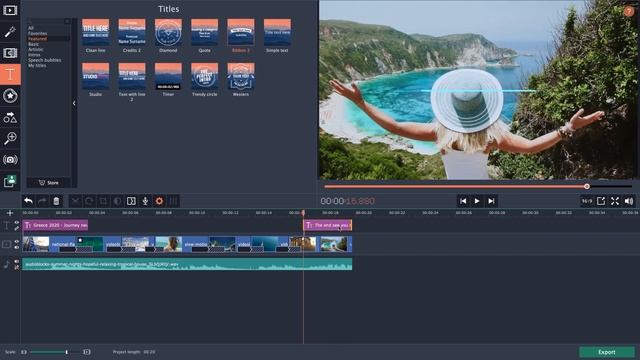The height and width of the screenshot is (360, 640).
Task: Click the preview progress seek bar
Action: (x=478, y=187)
